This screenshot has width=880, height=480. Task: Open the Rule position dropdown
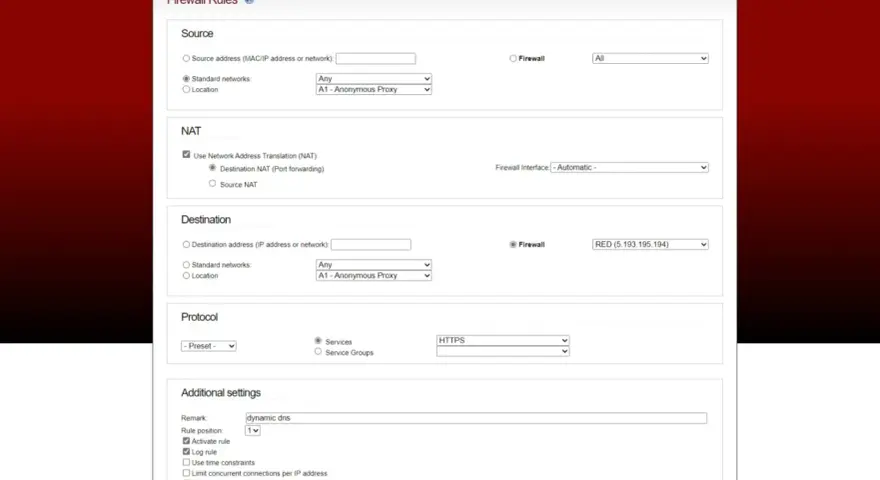click(x=253, y=431)
